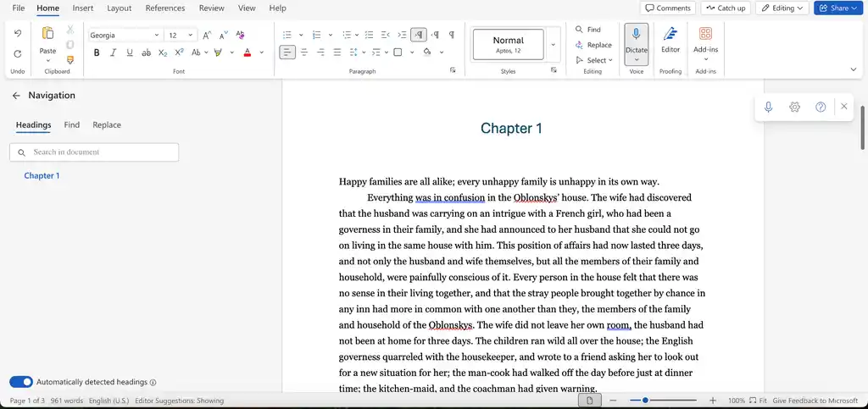Increase font size with grow font icon
Image resolution: width=868 pixels, height=409 pixels.
point(207,36)
